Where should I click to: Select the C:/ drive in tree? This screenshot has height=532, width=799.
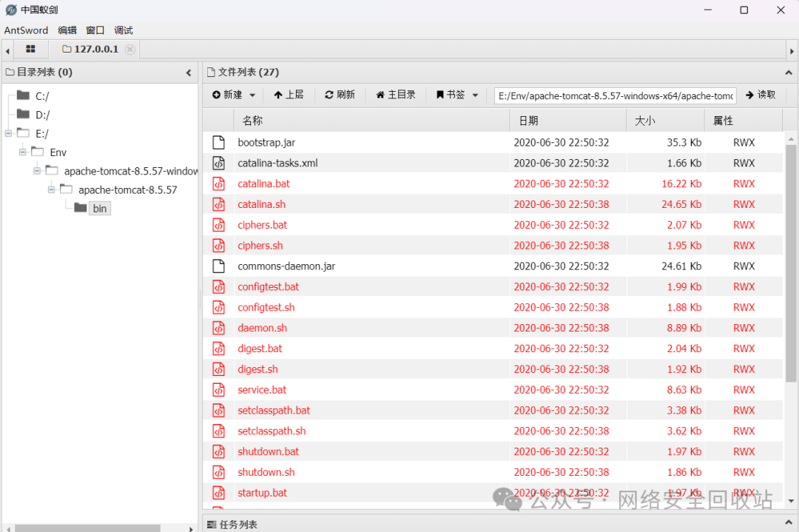pos(42,96)
